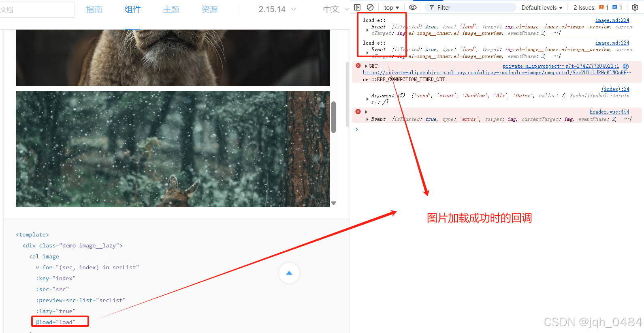Toggle the DevTools console sidebar icon
644x333 pixels.
pyautogui.click(x=357, y=7)
